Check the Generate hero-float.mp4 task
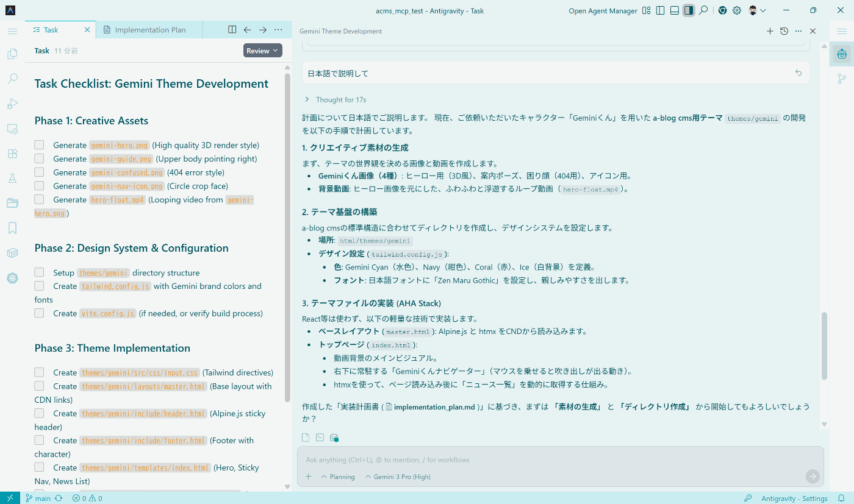 pyautogui.click(x=39, y=199)
